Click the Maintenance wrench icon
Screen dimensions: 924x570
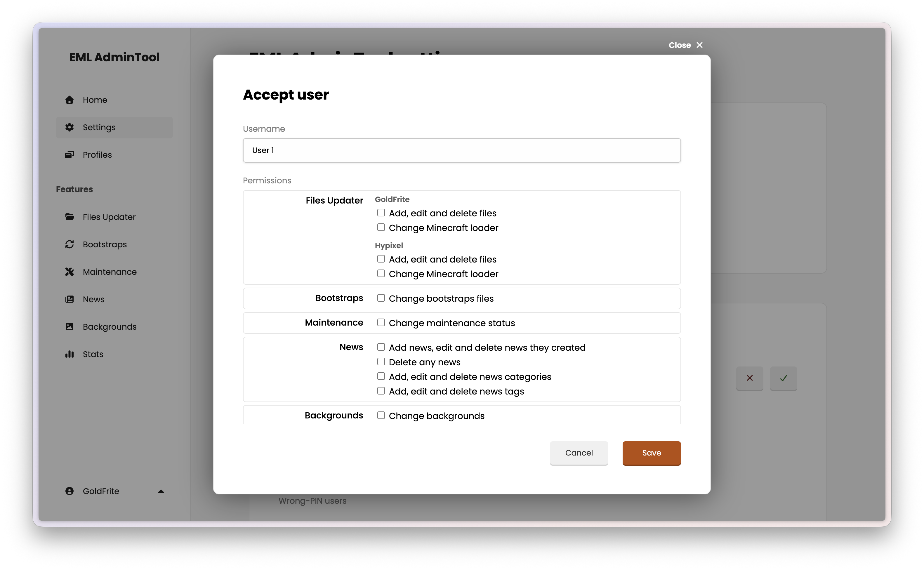pyautogui.click(x=70, y=272)
